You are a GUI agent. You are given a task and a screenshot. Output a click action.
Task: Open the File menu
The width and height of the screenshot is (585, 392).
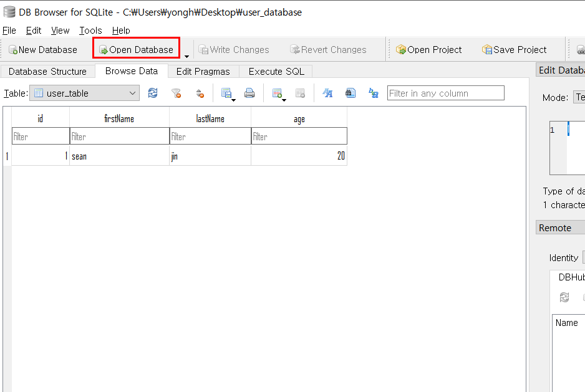[9, 30]
